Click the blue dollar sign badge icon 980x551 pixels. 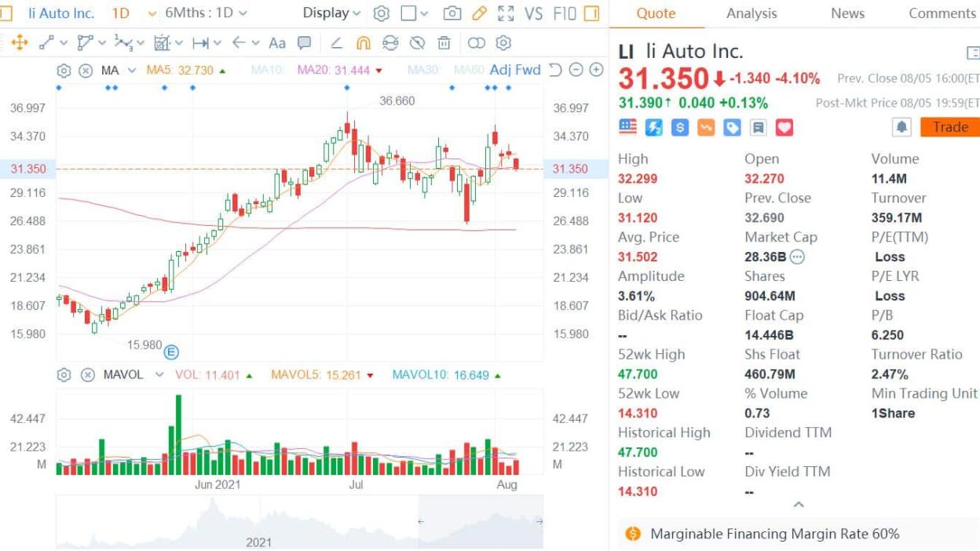(x=679, y=127)
